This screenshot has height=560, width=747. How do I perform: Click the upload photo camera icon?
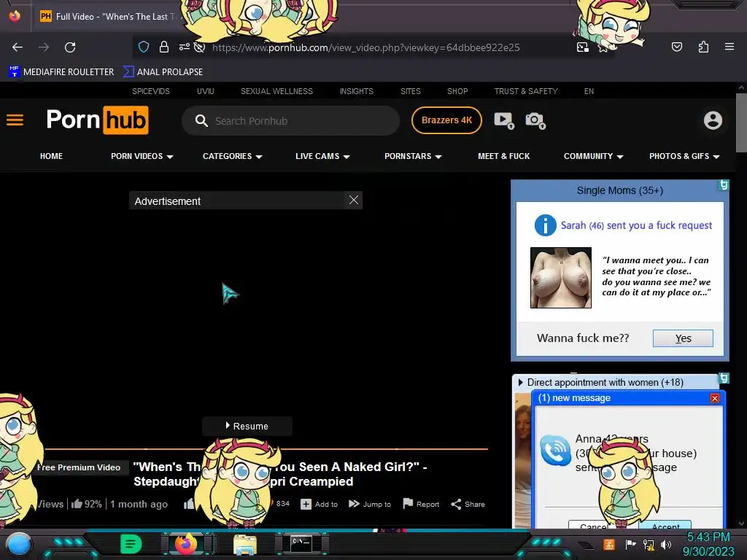535,120
